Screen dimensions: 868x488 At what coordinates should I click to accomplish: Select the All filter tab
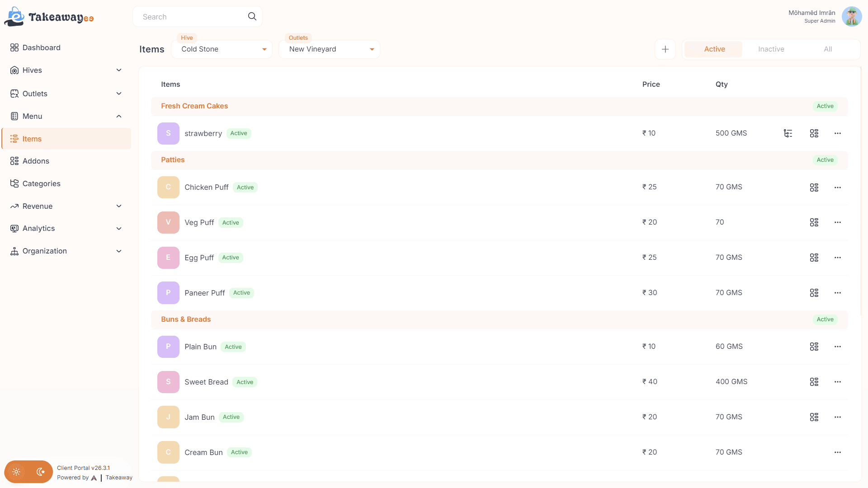coord(828,49)
